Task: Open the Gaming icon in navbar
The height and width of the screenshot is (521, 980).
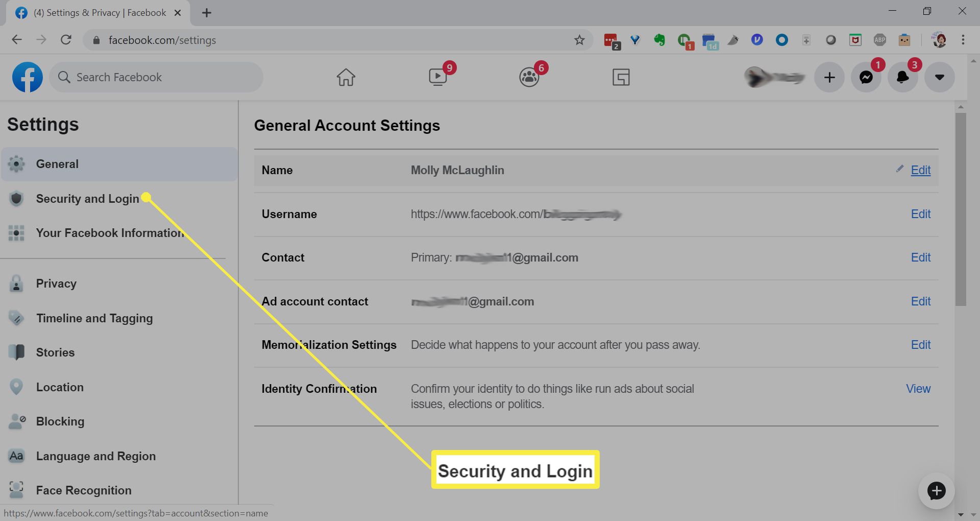Action: coord(621,77)
